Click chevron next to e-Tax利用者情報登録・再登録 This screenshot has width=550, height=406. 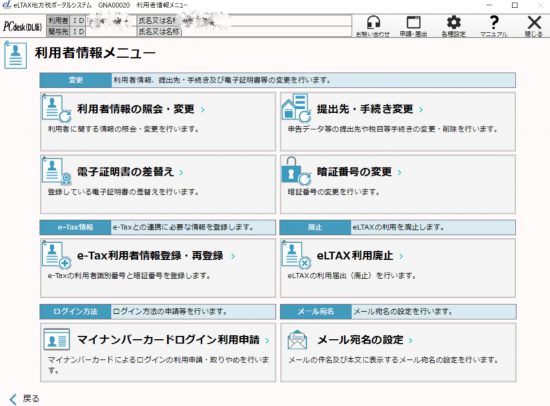pyautogui.click(x=233, y=256)
